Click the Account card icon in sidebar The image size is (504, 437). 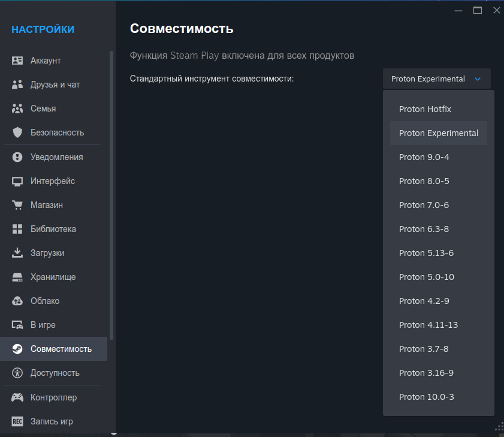point(18,61)
